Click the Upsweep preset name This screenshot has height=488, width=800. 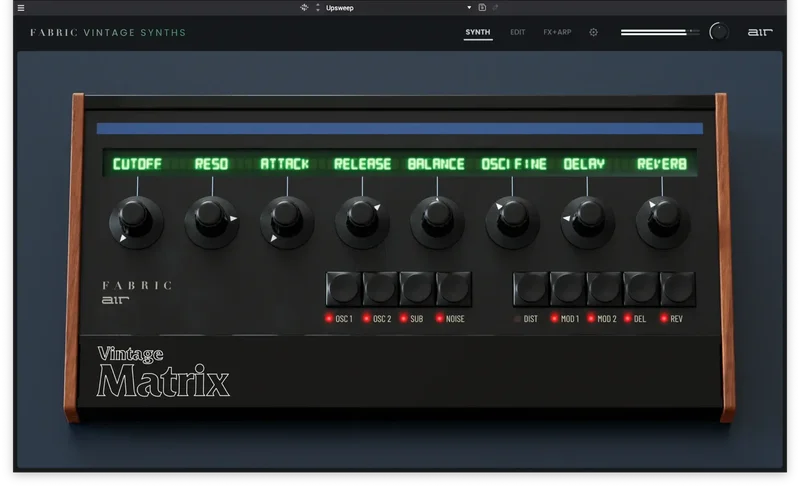[x=340, y=8]
